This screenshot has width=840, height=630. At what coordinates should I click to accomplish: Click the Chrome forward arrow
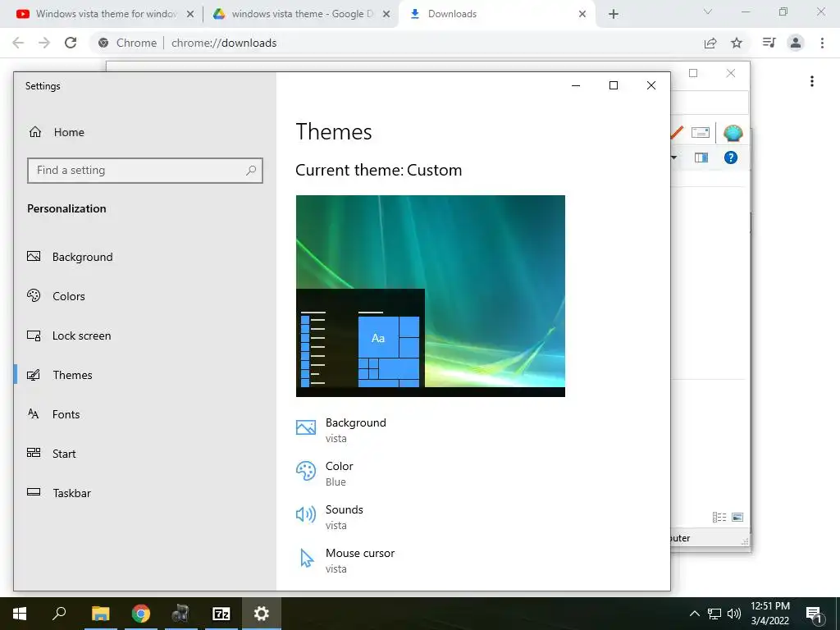point(44,43)
